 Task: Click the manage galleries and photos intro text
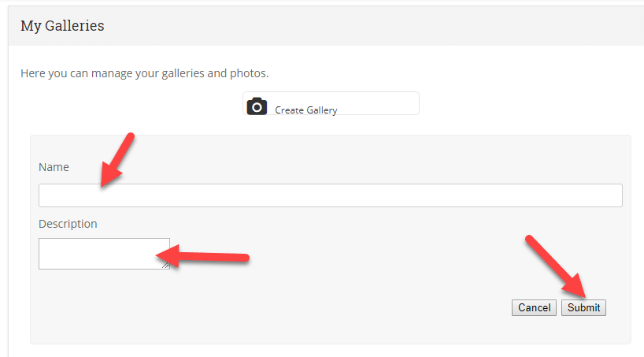tap(145, 73)
